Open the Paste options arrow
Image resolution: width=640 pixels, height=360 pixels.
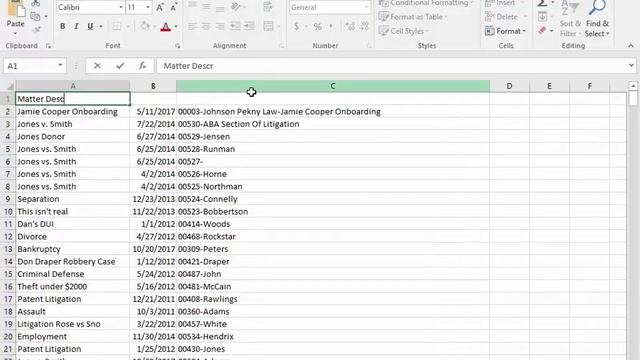point(16,33)
